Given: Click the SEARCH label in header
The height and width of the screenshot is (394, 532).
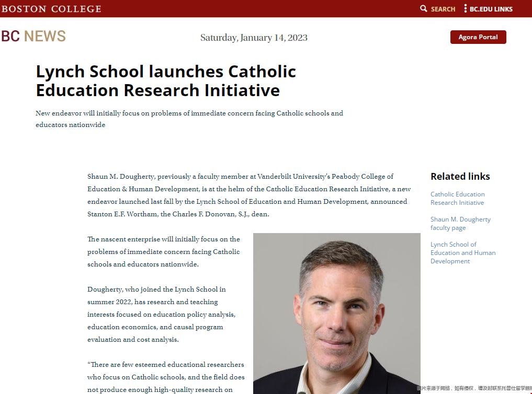Looking at the screenshot, I should pos(443,9).
